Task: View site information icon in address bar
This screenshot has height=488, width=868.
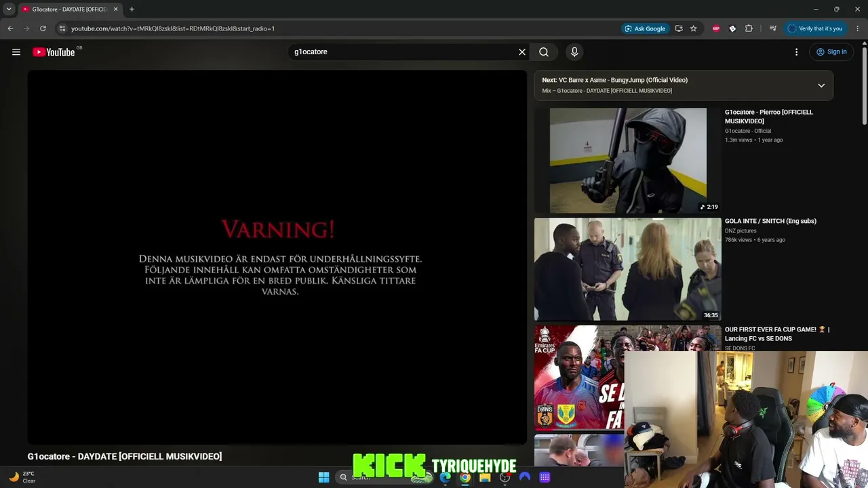Action: (62, 28)
